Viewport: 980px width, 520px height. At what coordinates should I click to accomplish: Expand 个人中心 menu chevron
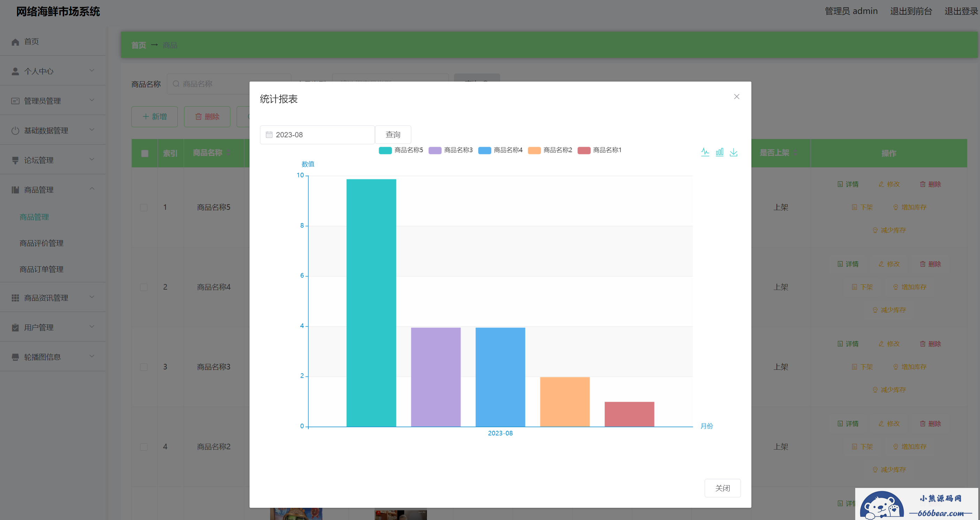coord(92,70)
